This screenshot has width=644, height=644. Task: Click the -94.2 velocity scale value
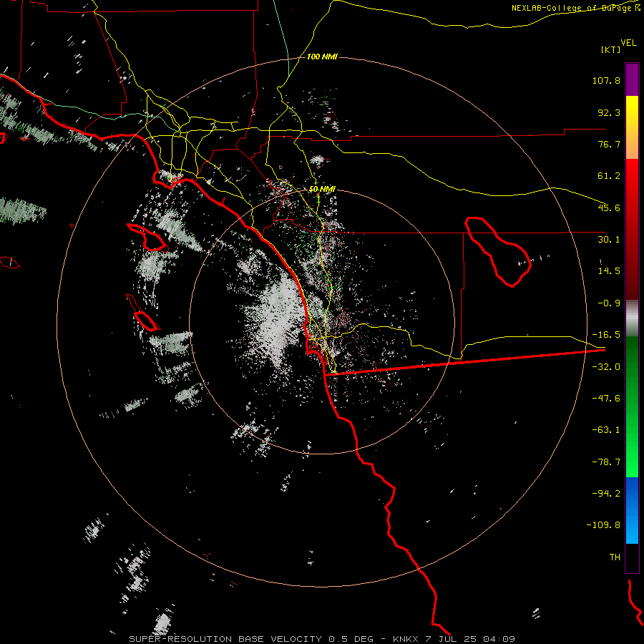coord(606,494)
